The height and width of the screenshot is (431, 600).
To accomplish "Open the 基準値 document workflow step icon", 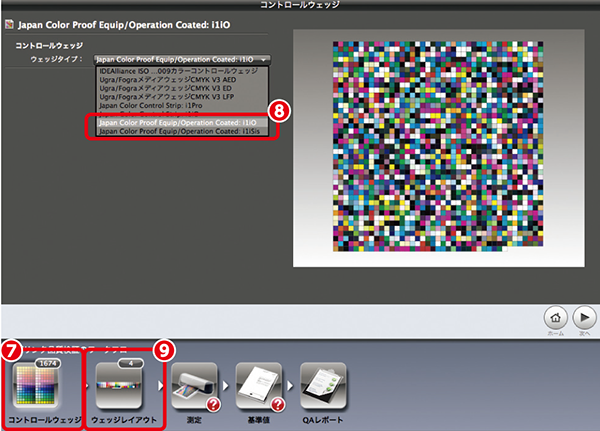I will (x=259, y=386).
